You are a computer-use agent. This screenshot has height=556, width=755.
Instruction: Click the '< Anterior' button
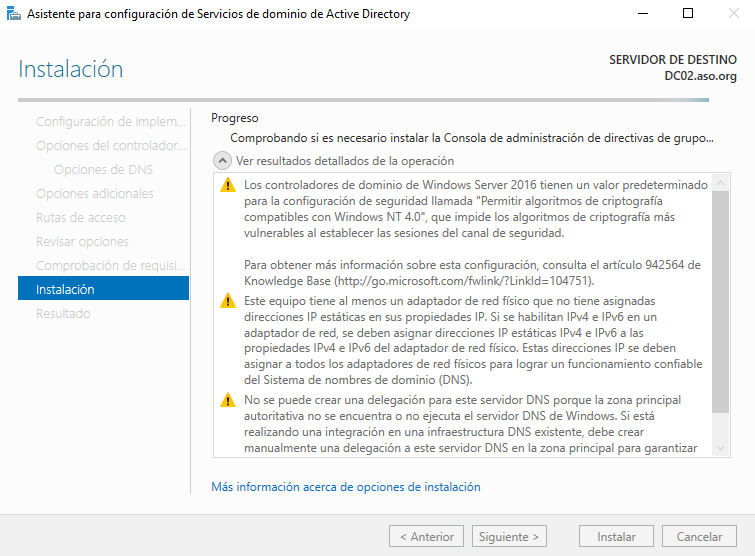426,536
